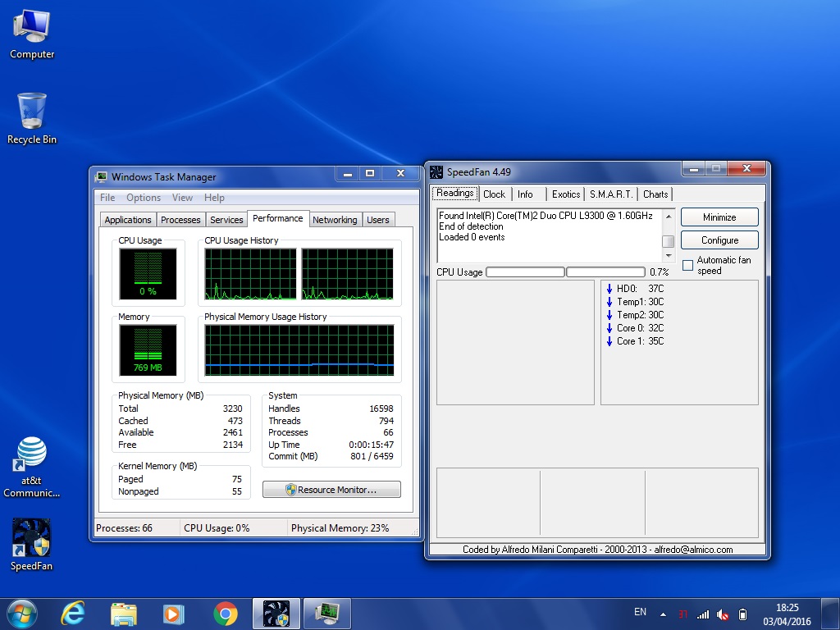Click the EN language indicator

640,612
